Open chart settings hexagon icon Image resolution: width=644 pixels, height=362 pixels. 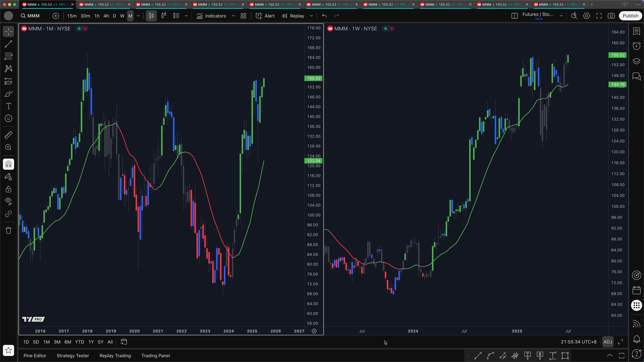pyautogui.click(x=586, y=16)
